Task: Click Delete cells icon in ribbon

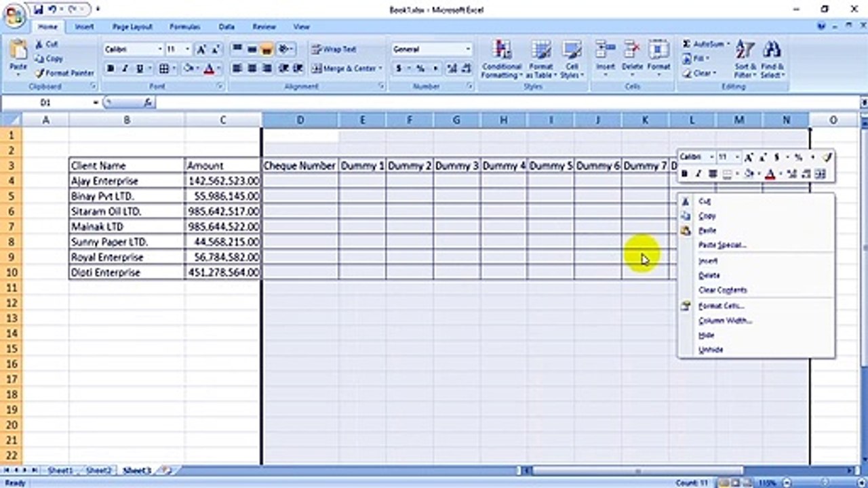Action: coord(632,50)
